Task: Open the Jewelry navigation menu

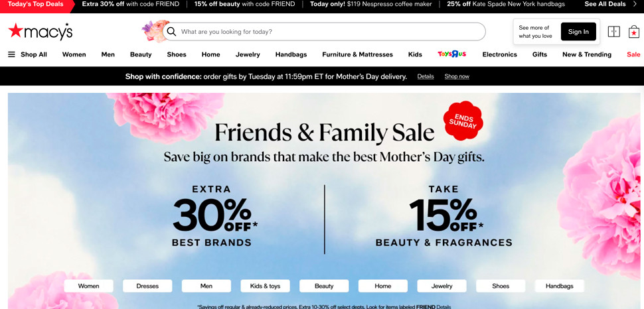Action: point(248,54)
